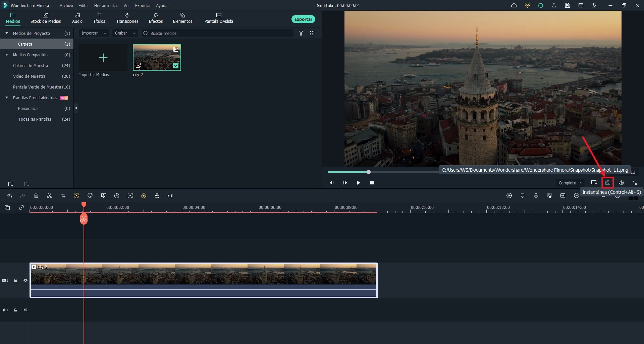Click the save project icon in title bar

click(568, 5)
